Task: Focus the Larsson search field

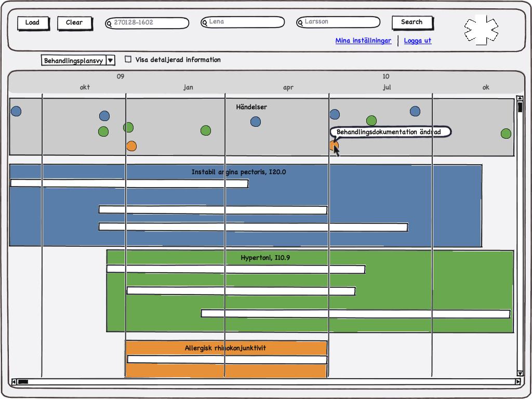Action: coord(338,22)
